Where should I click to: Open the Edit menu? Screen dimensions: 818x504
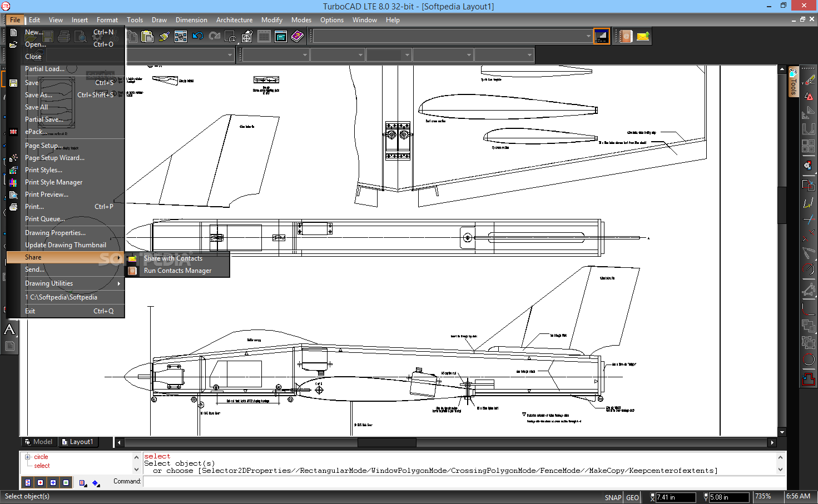[34, 20]
